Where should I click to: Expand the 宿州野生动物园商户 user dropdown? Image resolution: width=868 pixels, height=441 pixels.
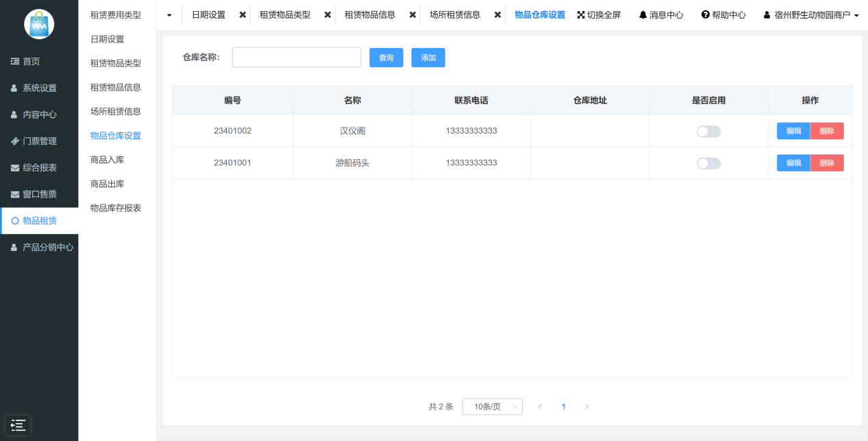coord(811,14)
